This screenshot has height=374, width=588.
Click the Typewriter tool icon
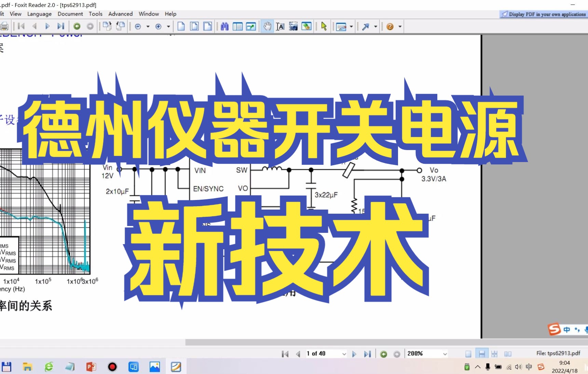[x=341, y=26]
